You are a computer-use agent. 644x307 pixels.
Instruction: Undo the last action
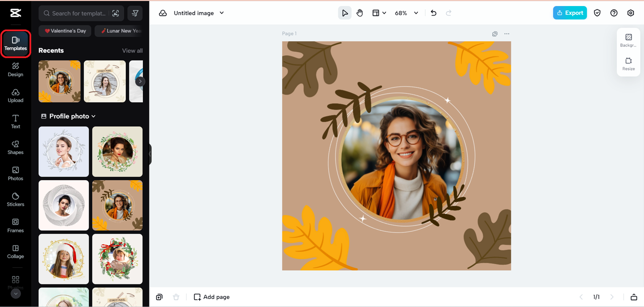pos(434,13)
